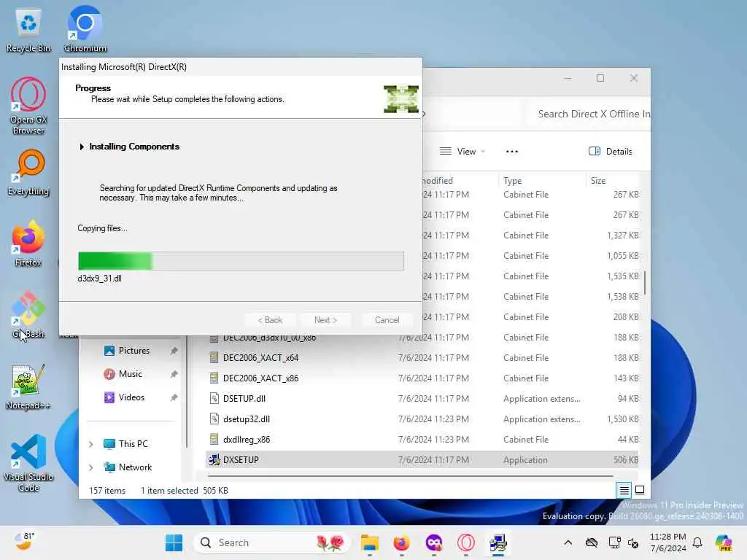747x560 pixels.
Task: Open the Everything search desktop shortcut
Action: [x=28, y=173]
